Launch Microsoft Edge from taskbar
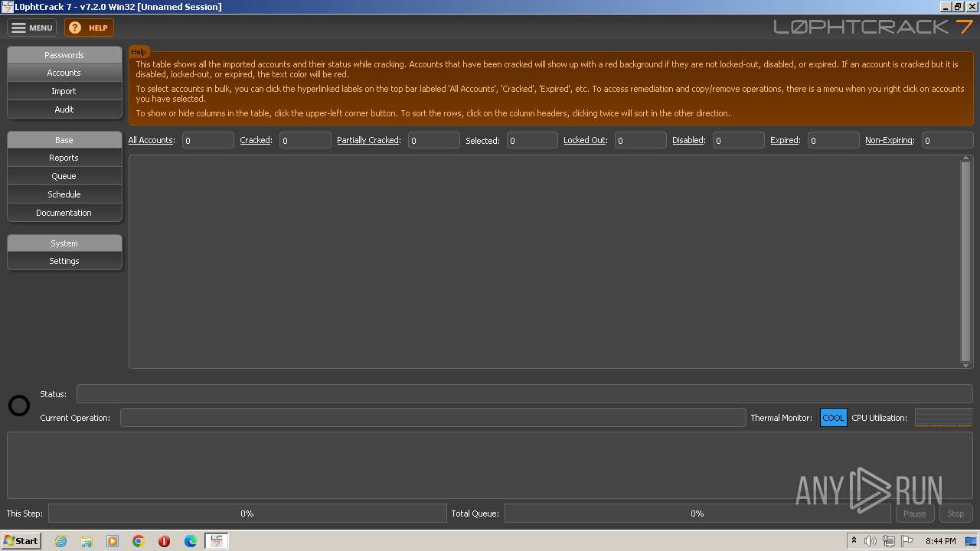980x551 pixels. pos(191,541)
